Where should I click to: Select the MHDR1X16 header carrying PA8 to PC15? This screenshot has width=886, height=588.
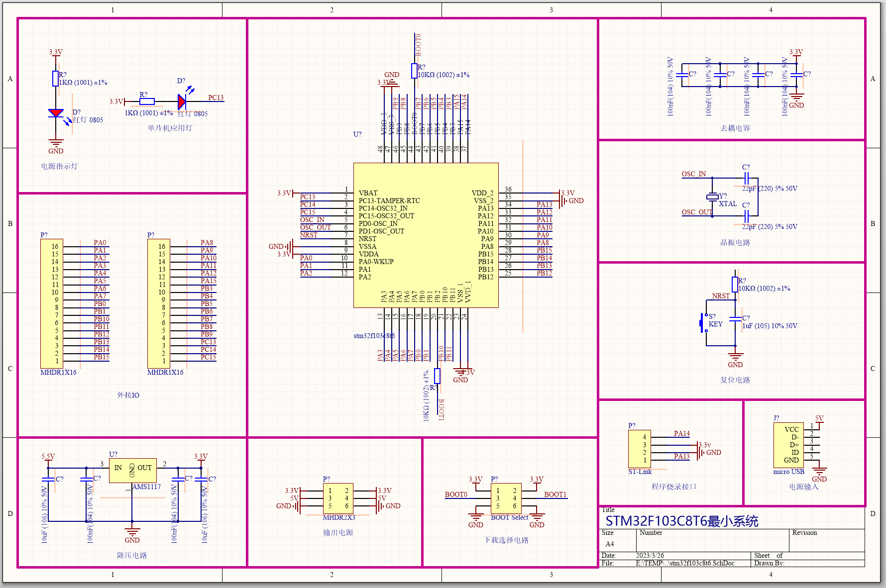[x=158, y=303]
